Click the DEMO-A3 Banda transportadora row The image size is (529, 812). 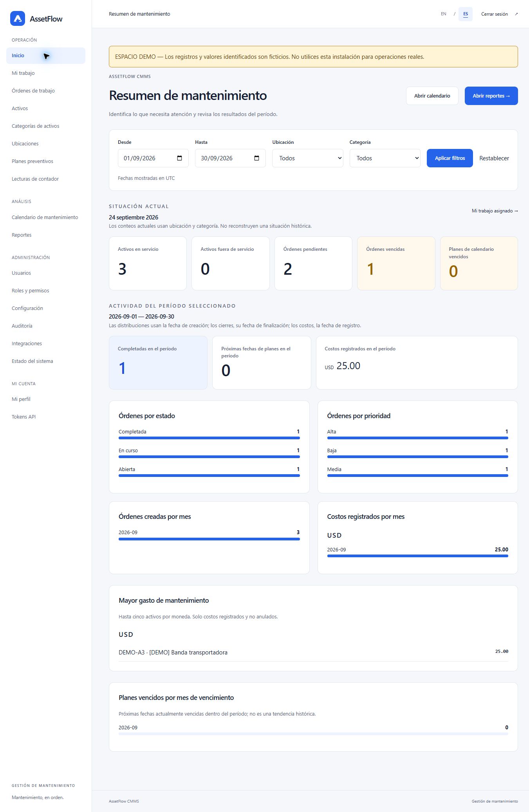point(313,652)
